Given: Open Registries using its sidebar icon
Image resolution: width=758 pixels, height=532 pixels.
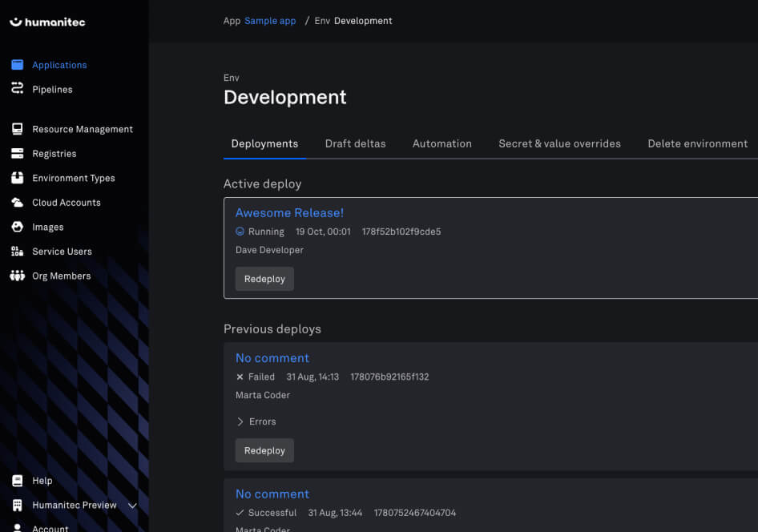Looking at the screenshot, I should [17, 153].
